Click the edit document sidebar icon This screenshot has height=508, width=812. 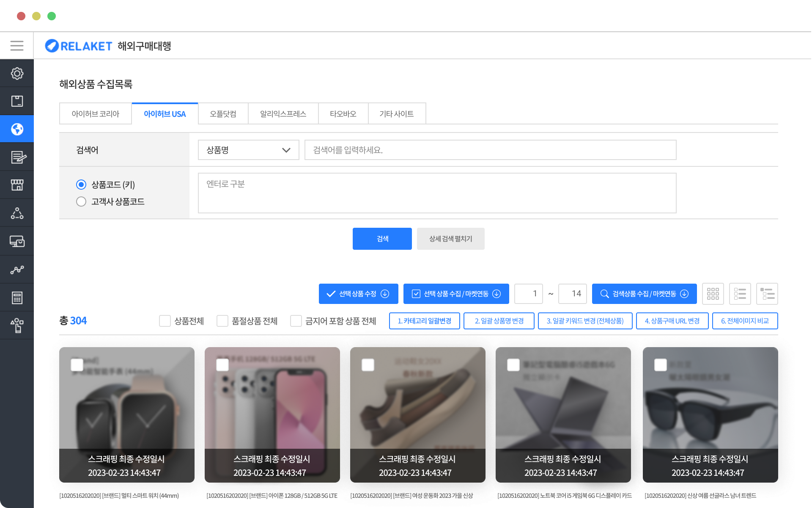pyautogui.click(x=17, y=157)
